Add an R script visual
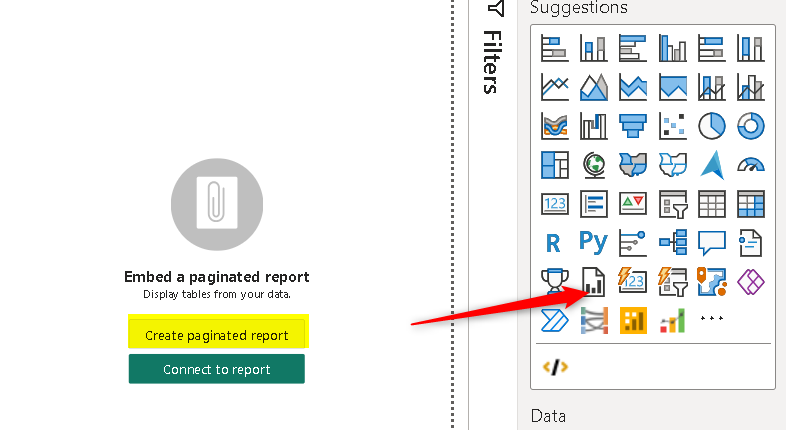The image size is (786, 430). point(553,242)
